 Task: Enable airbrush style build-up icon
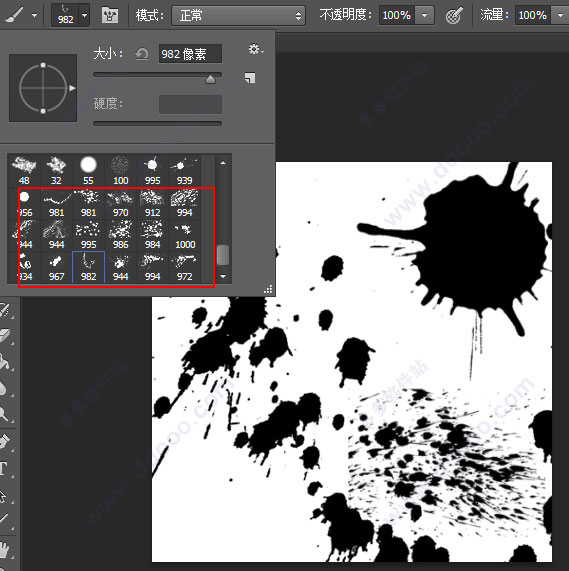454,15
